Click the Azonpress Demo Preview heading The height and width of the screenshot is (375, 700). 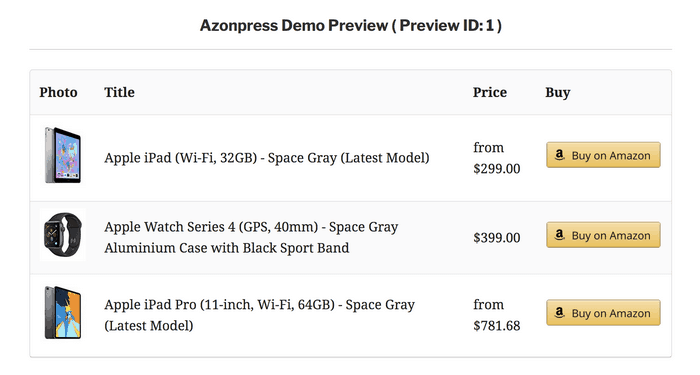(x=350, y=25)
